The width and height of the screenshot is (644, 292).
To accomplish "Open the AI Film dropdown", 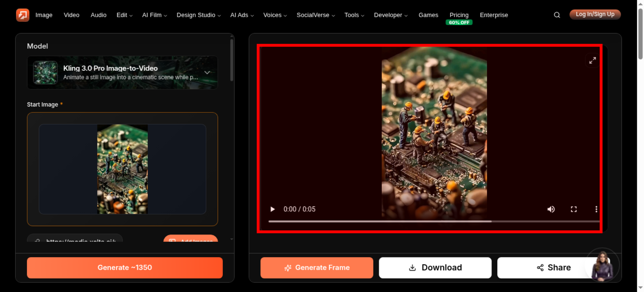I will click(x=155, y=15).
